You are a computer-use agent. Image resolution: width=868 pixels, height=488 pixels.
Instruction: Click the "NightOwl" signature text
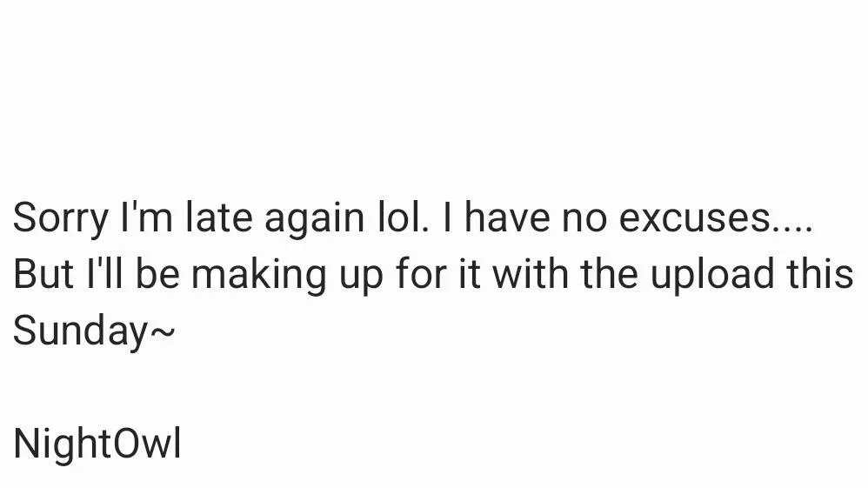(97, 445)
